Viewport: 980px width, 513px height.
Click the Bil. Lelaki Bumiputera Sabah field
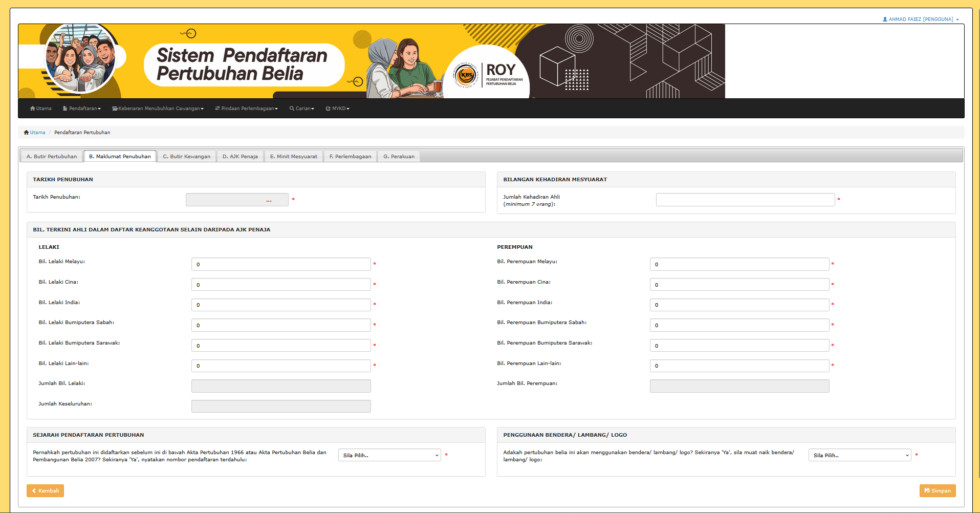coord(281,325)
